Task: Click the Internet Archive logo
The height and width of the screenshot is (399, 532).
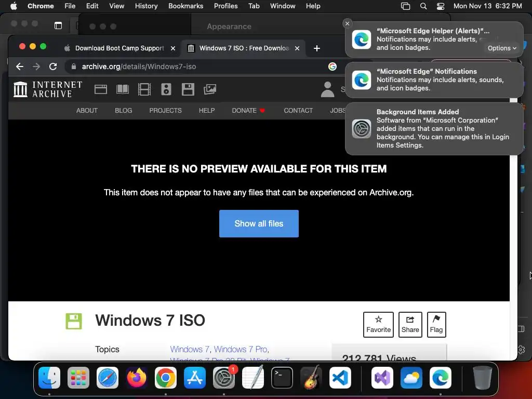Action: (x=48, y=89)
